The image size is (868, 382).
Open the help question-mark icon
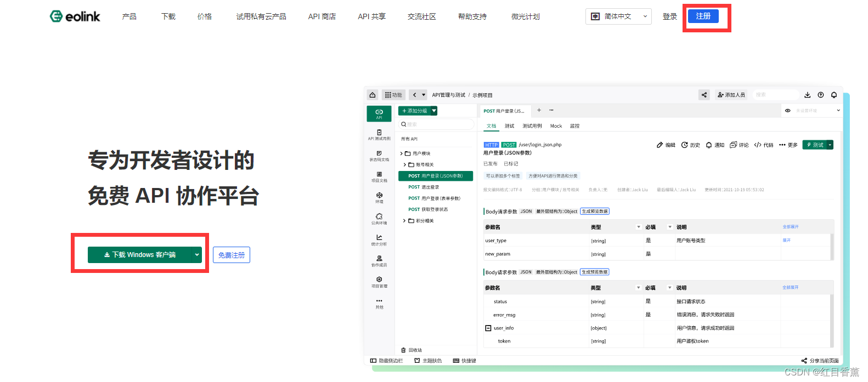821,95
